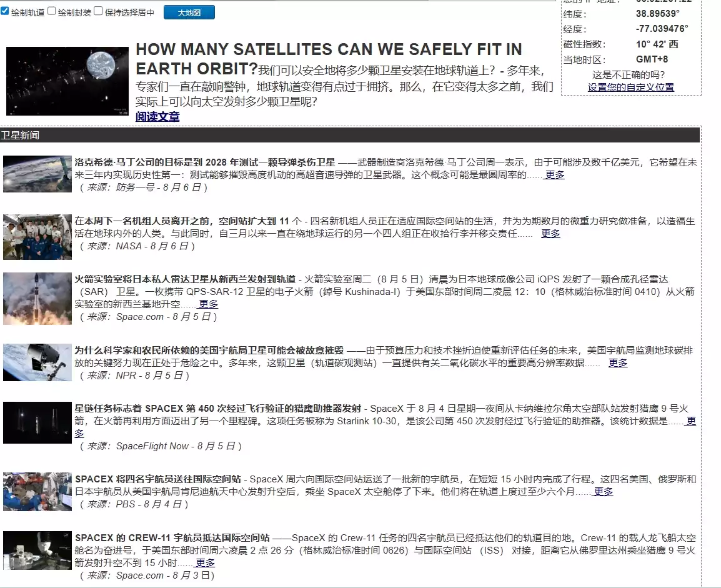Click source line 来源: NASA - 8 月 6 日

point(137,246)
